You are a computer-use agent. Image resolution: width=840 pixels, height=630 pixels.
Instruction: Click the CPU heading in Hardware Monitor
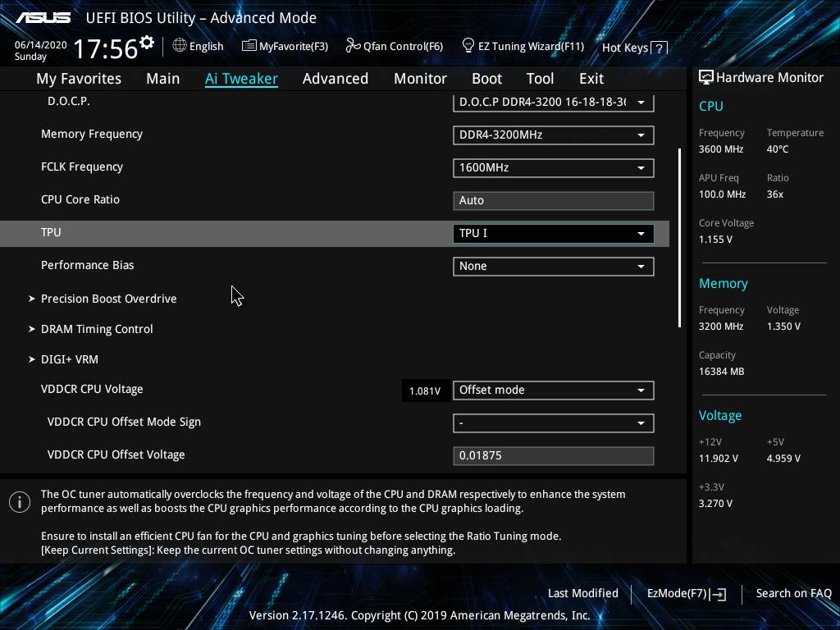(x=711, y=106)
